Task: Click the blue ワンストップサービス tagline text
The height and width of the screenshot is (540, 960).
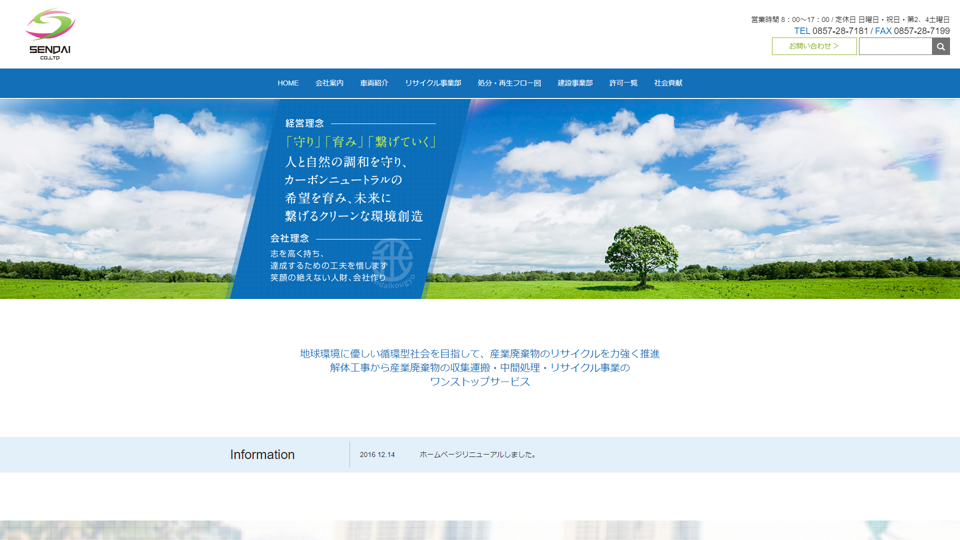Action: tap(480, 382)
